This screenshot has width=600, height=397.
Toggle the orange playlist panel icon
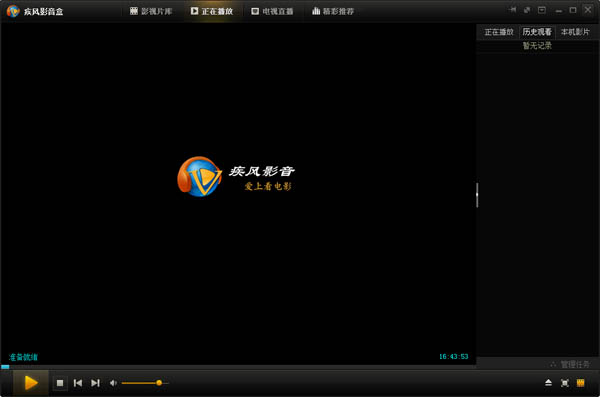580,383
